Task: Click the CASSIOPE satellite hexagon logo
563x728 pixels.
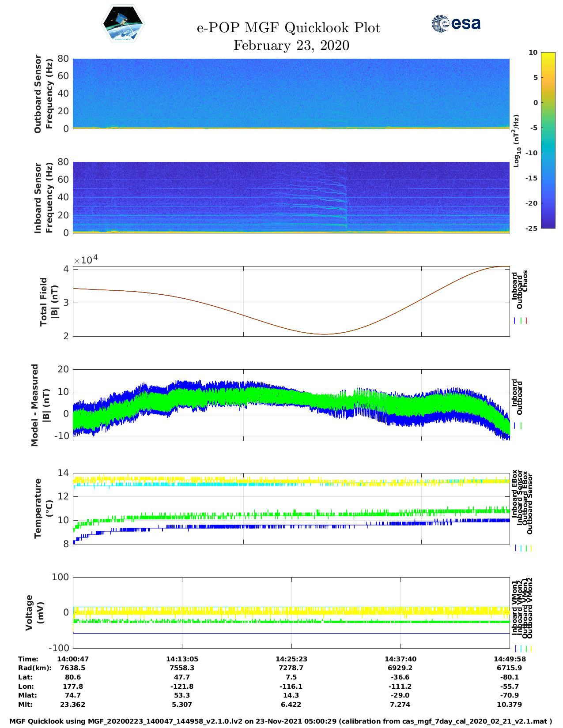Action: pyautogui.click(x=123, y=24)
